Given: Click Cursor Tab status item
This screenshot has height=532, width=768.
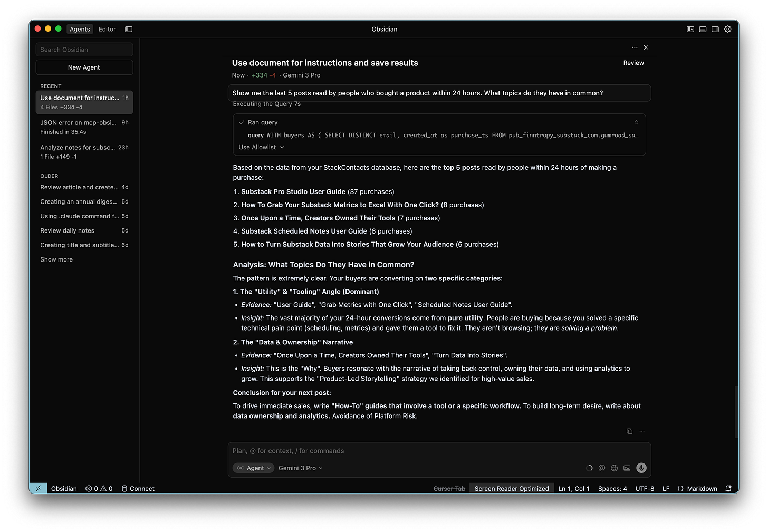Looking at the screenshot, I should (x=449, y=489).
